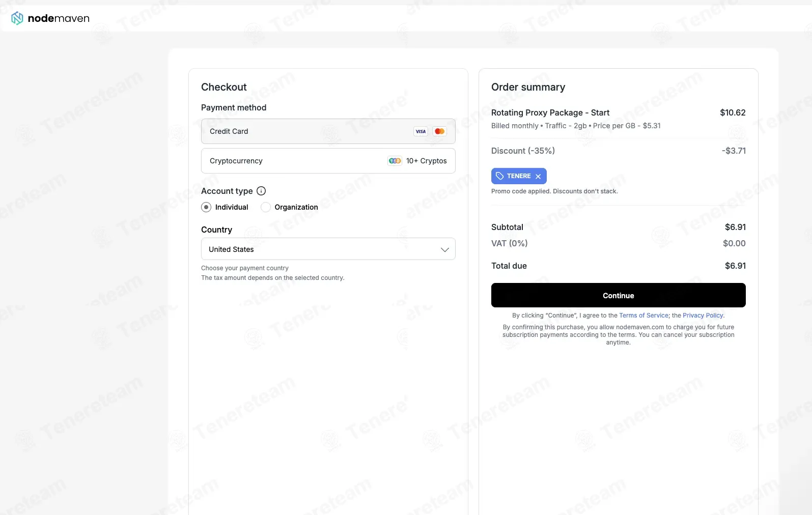Click the tag icon on TENERE promo
This screenshot has width=812, height=515.
500,176
